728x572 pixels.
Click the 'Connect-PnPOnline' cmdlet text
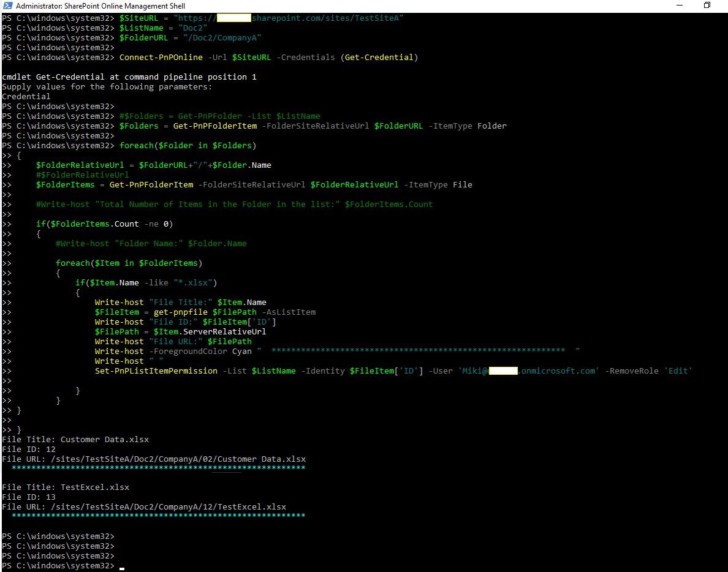click(161, 57)
